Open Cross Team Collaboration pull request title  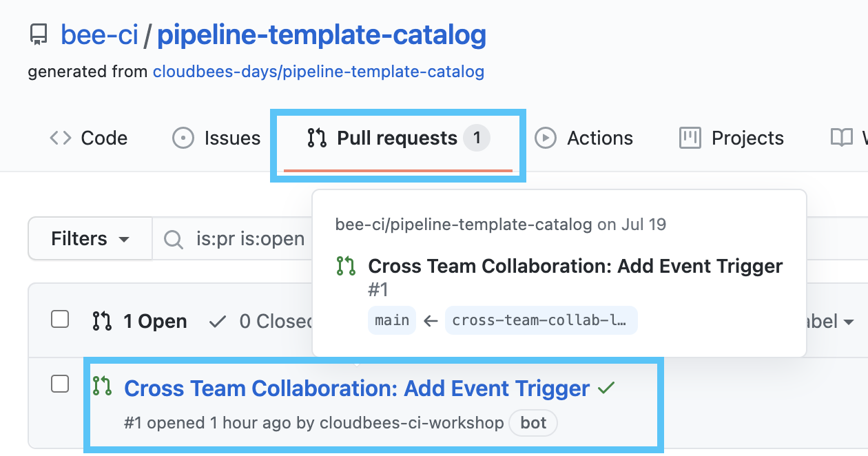357,388
